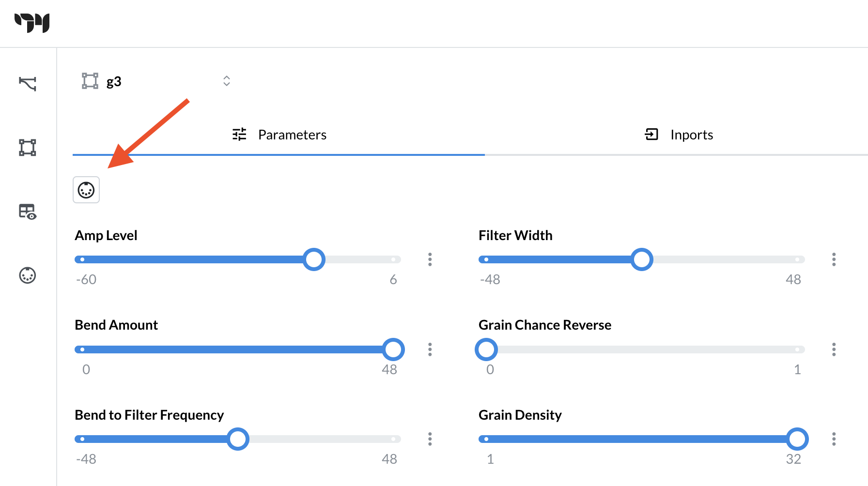Open MIDI mappings from the sidebar
Screen dimensions: 868x486
28,275
